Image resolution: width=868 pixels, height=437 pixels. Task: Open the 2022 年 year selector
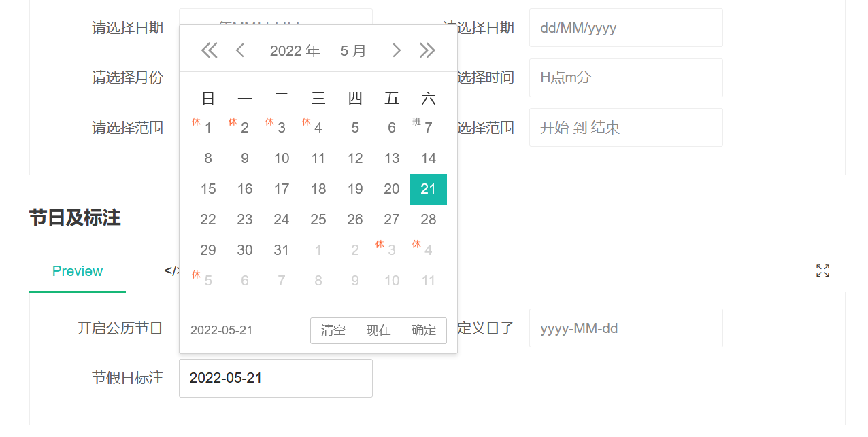point(295,50)
